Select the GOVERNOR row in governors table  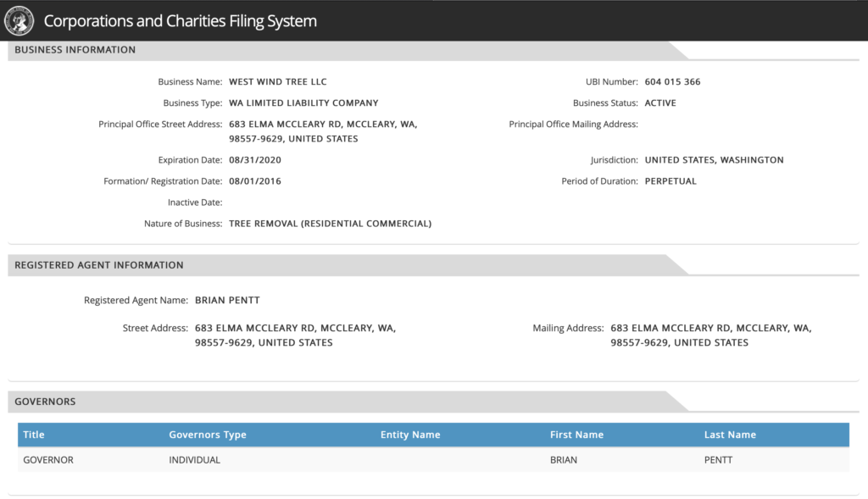pos(433,460)
